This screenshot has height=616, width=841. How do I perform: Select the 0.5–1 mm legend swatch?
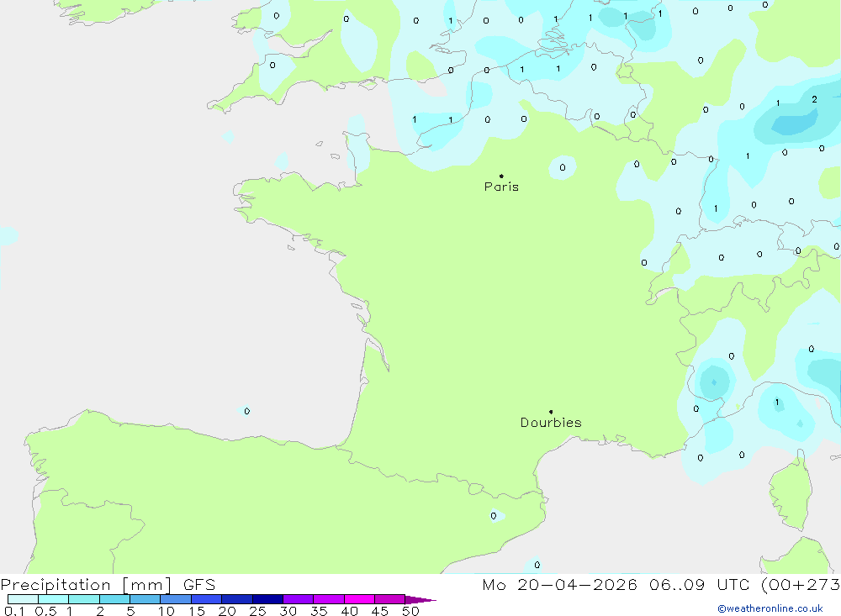(x=54, y=599)
